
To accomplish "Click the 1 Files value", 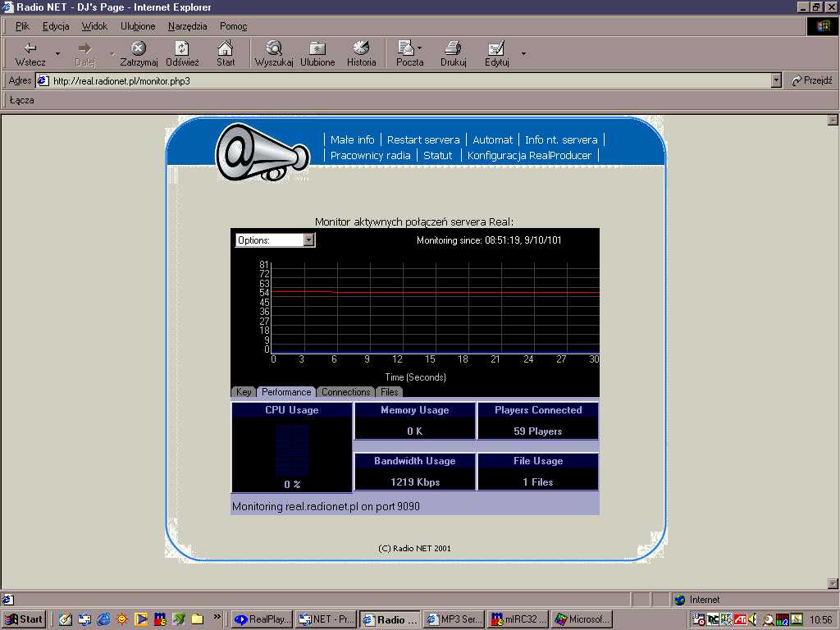I will click(538, 482).
